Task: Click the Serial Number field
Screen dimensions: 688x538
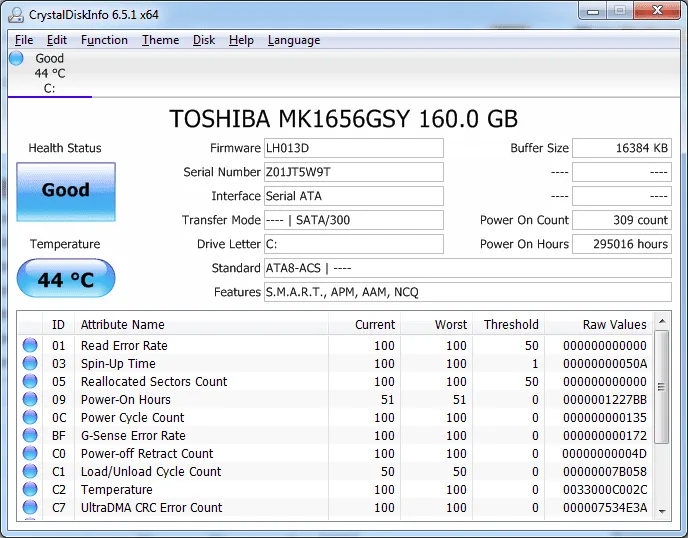Action: point(353,172)
